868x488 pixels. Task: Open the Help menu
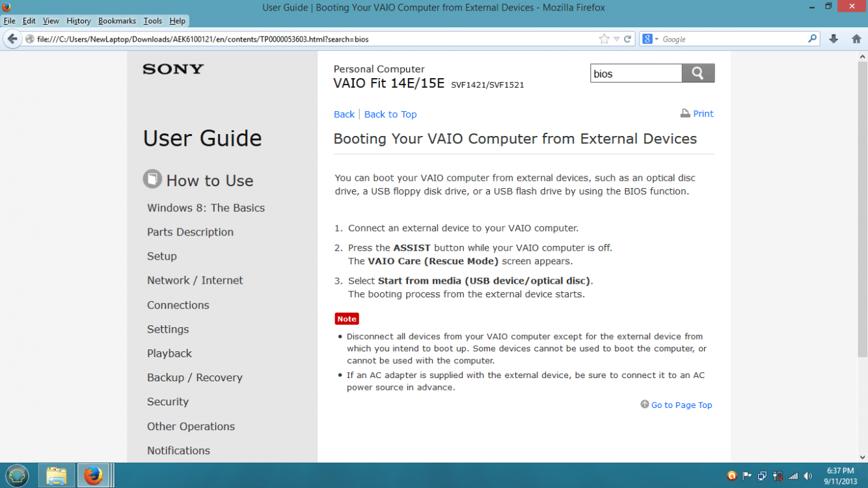click(x=178, y=21)
